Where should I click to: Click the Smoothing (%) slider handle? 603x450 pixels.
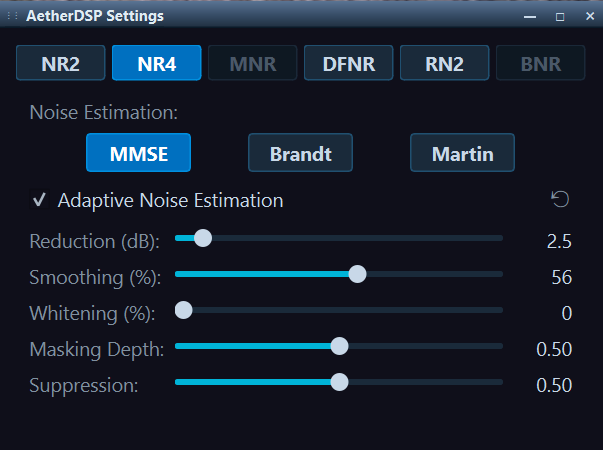point(357,274)
